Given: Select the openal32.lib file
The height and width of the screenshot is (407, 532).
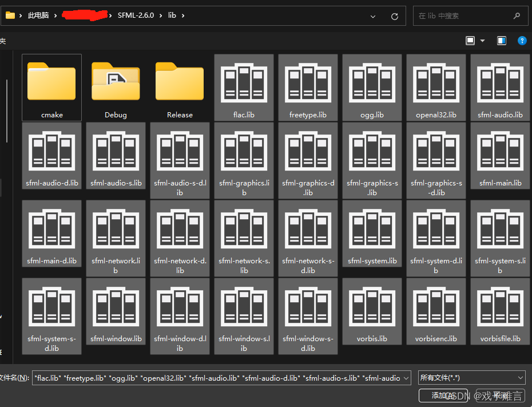Looking at the screenshot, I should click(436, 88).
